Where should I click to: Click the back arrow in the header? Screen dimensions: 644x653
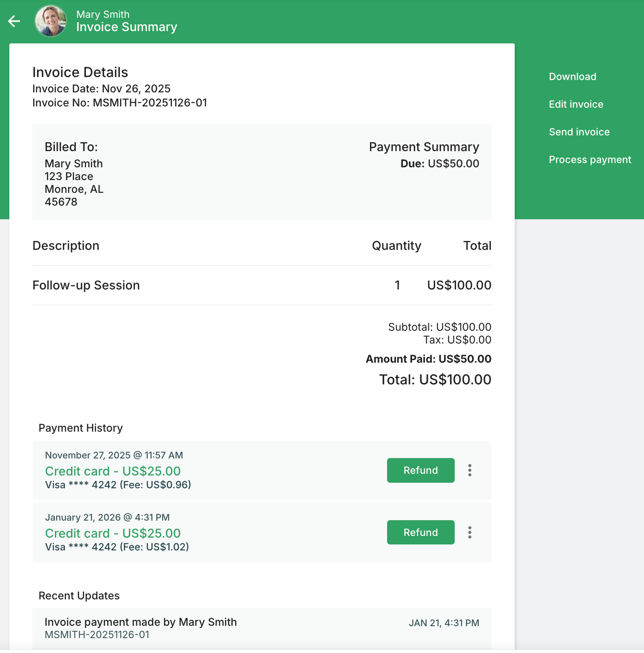[14, 21]
